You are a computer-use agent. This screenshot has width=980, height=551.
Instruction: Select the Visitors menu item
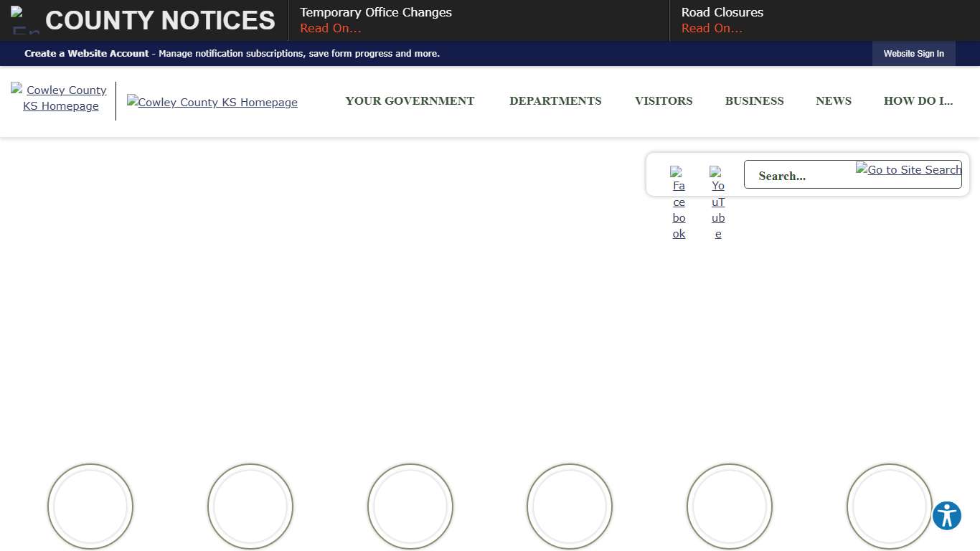point(663,101)
